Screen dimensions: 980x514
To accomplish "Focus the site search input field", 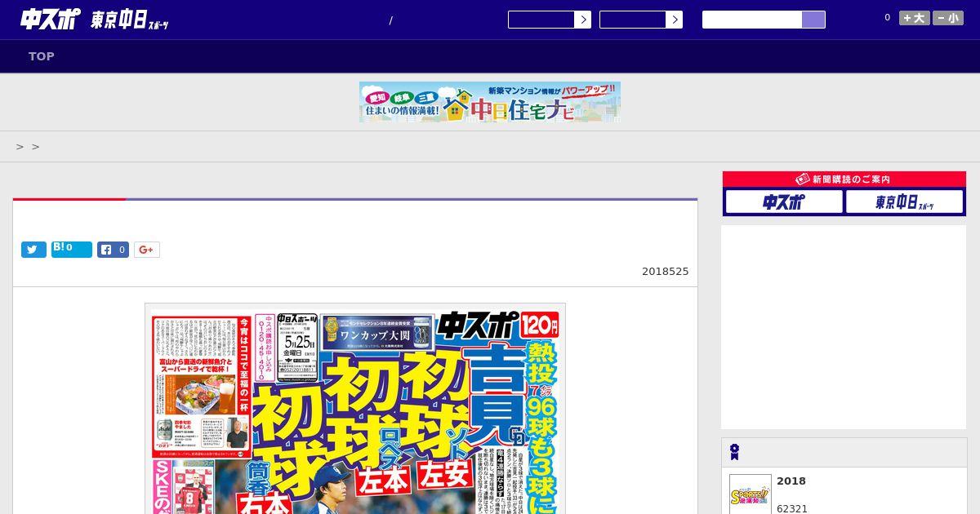I will pyautogui.click(x=752, y=20).
